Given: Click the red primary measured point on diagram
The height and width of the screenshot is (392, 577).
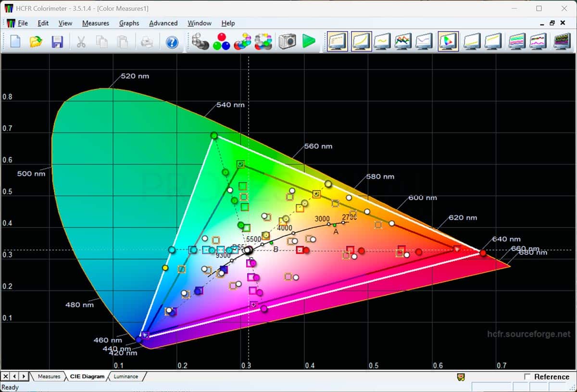Looking at the screenshot, I should tap(483, 253).
